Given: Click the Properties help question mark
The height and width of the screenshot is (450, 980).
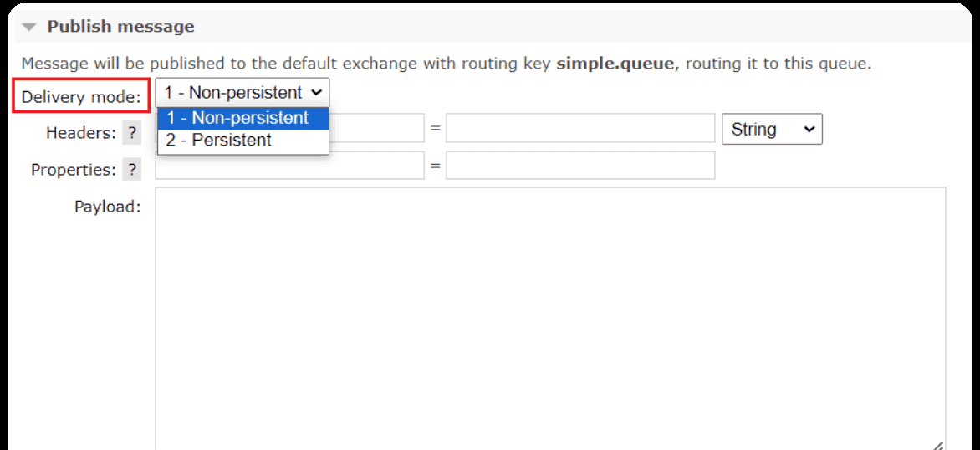Looking at the screenshot, I should 132,170.
